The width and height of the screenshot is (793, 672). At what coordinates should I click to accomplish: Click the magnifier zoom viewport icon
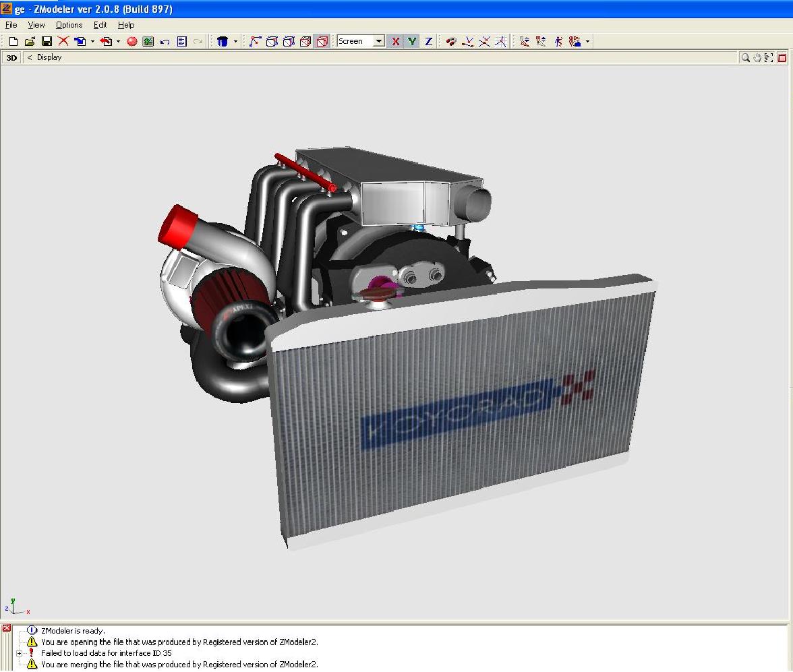[745, 58]
